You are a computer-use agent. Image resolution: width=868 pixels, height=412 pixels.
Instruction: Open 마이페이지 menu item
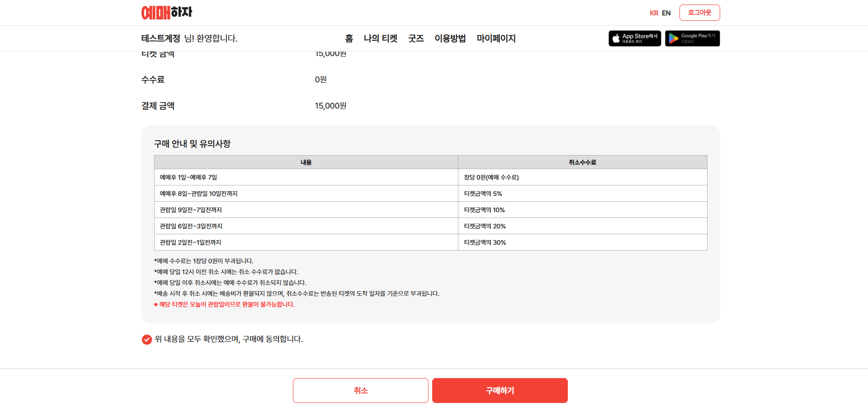tap(496, 38)
